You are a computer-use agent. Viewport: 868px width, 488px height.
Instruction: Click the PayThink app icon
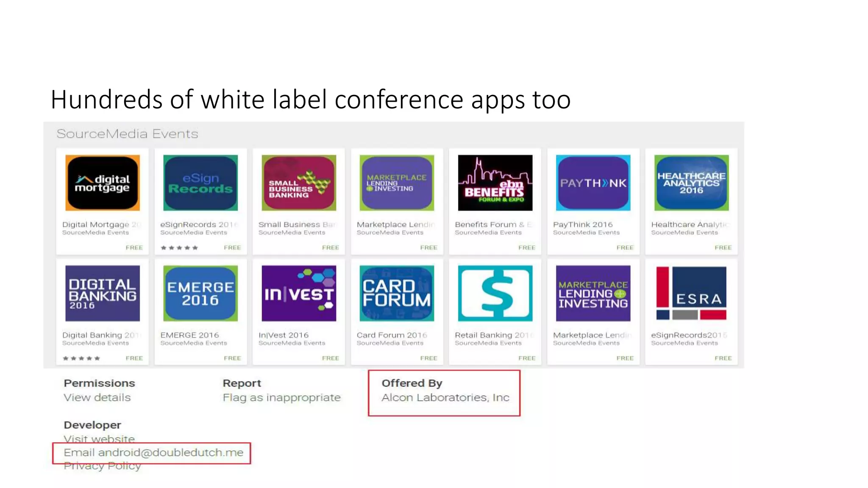(x=593, y=183)
